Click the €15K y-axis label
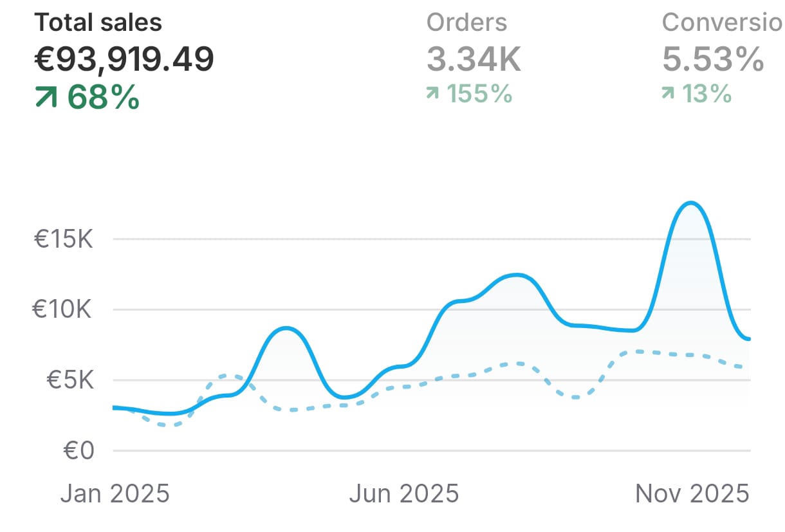The image size is (785, 532). (x=64, y=239)
